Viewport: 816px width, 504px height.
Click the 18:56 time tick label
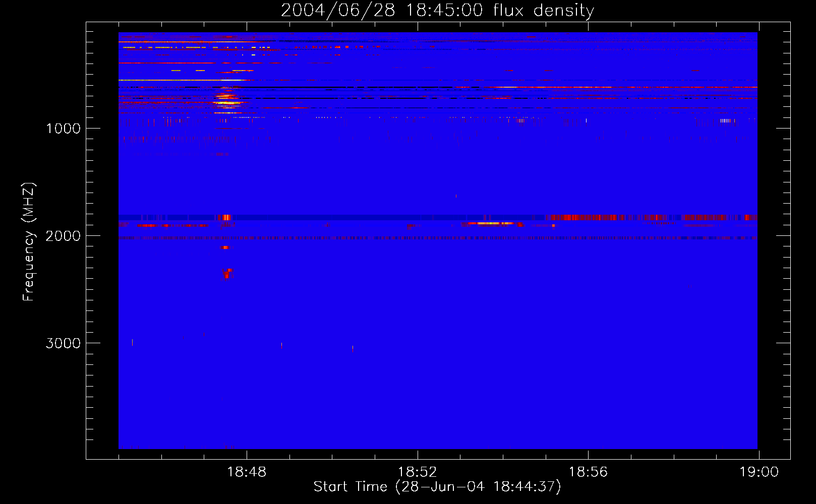588,472
